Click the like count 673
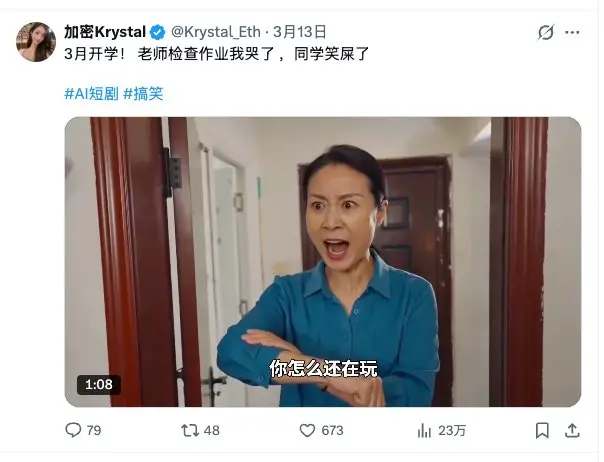Screen dimensions: 604x462 click(x=332, y=430)
